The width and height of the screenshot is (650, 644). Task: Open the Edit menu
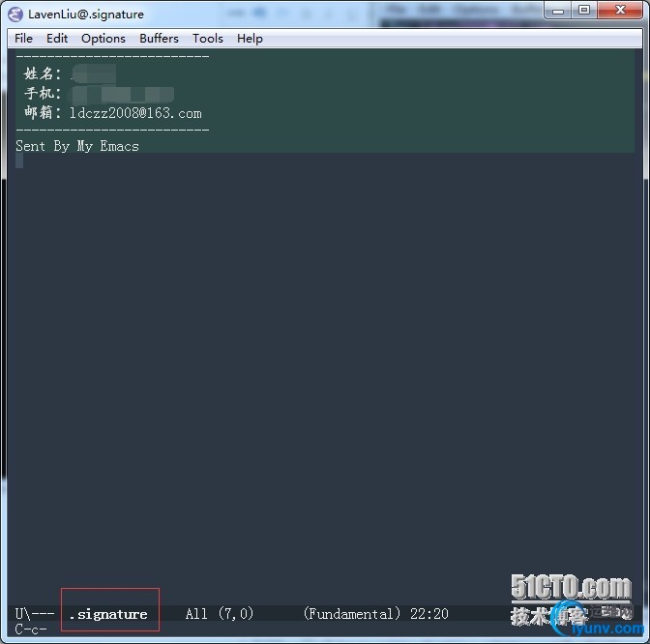pos(57,39)
